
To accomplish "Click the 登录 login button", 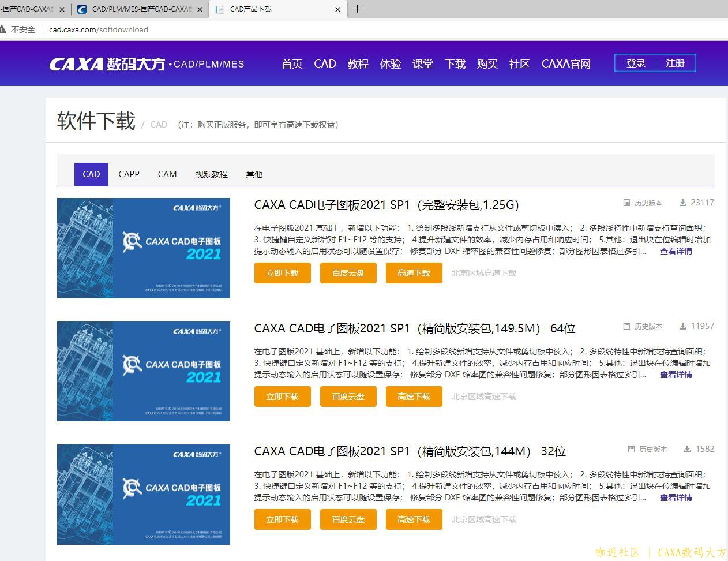I will [x=636, y=63].
